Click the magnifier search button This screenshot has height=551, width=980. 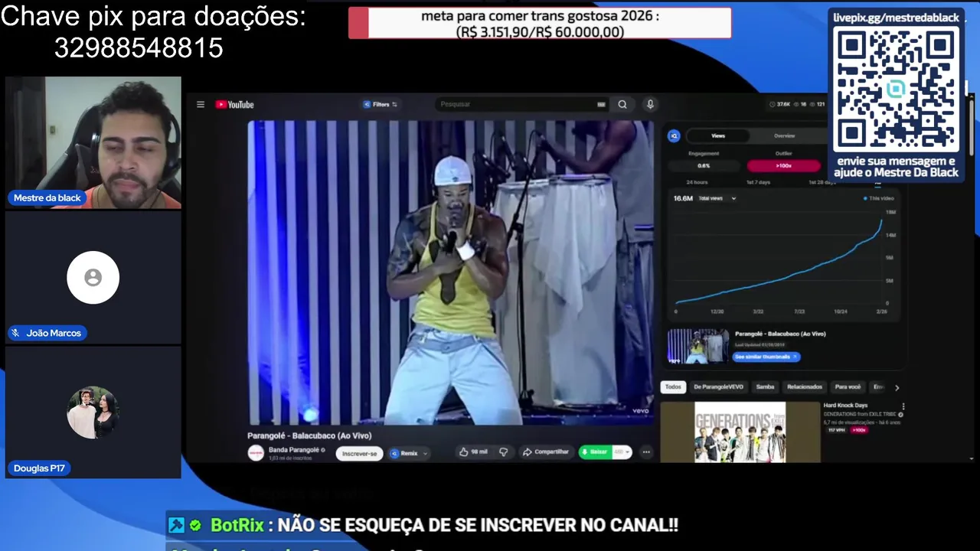(622, 104)
